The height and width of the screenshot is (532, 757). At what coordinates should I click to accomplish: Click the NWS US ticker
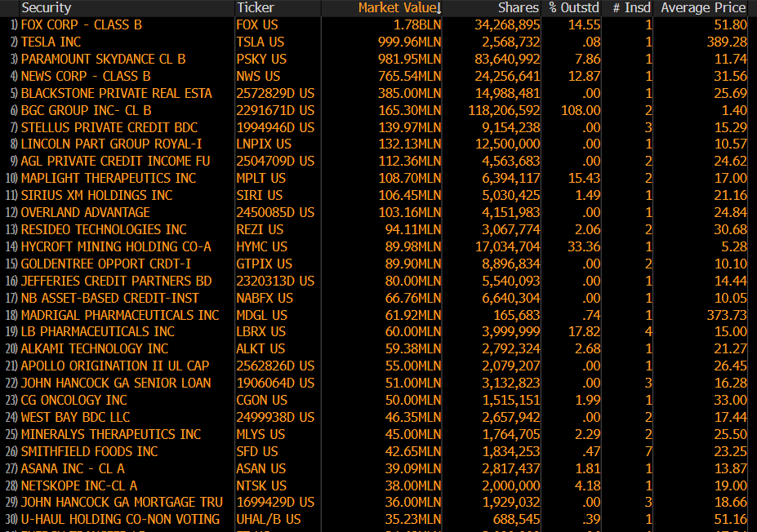(258, 76)
